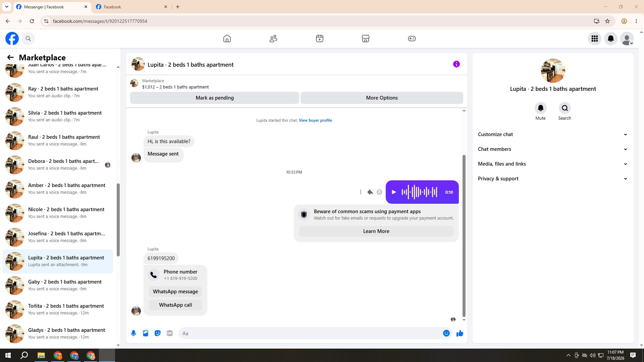Image resolution: width=644 pixels, height=362 pixels.
Task: Click Lupita's large profile thumbnail
Action: [553, 71]
